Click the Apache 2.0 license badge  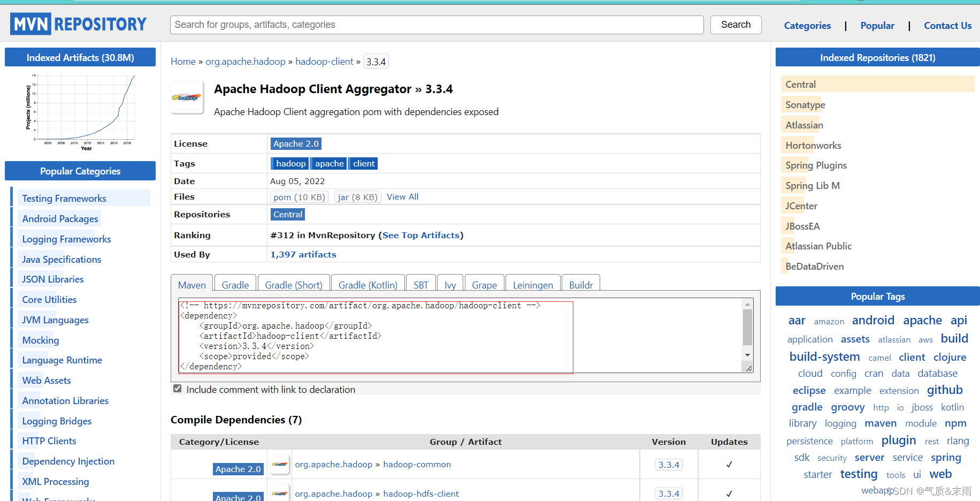pos(296,143)
